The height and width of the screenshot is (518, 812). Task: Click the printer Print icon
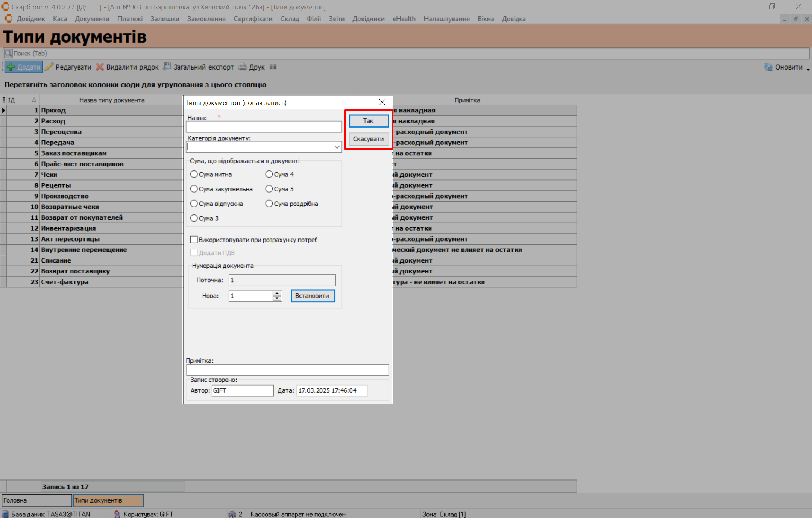(x=243, y=67)
